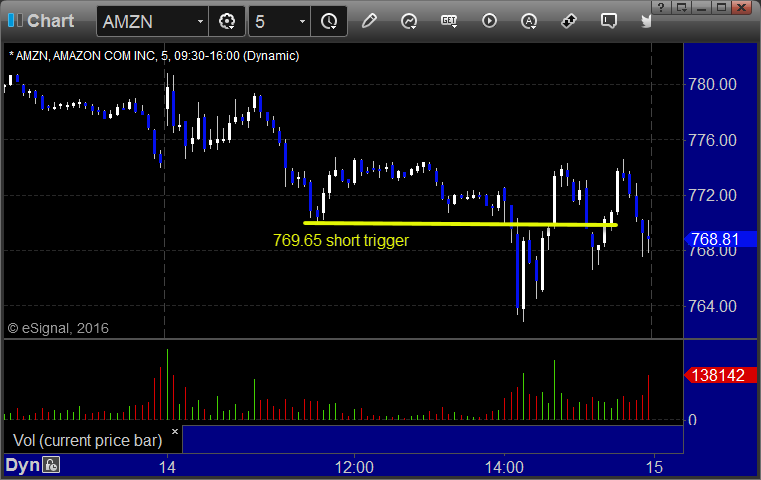Open the symbol settings gear icon

coord(227,21)
